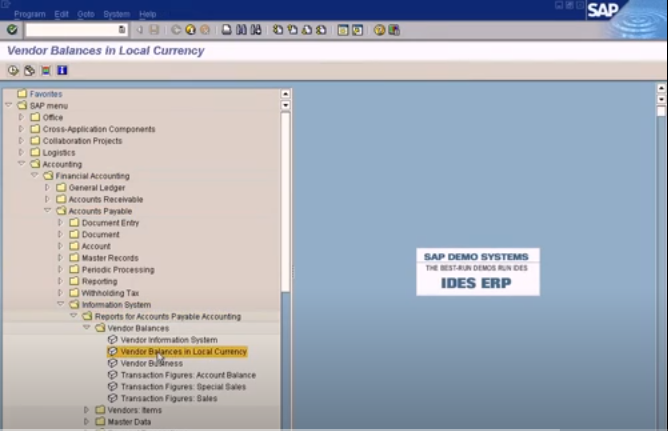This screenshot has width=668, height=431.
Task: Open the SAP system menu icon at top-left
Action: (x=5, y=4)
